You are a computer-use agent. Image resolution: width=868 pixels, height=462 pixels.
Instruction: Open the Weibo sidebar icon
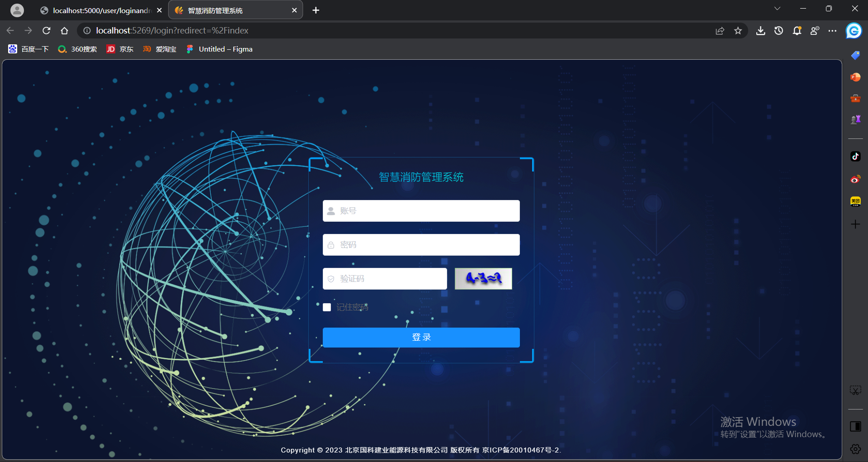click(x=855, y=179)
